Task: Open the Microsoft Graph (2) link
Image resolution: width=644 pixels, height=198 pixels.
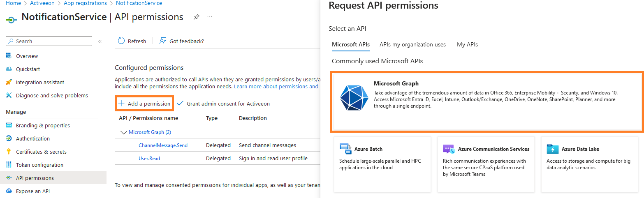Action: [150, 132]
